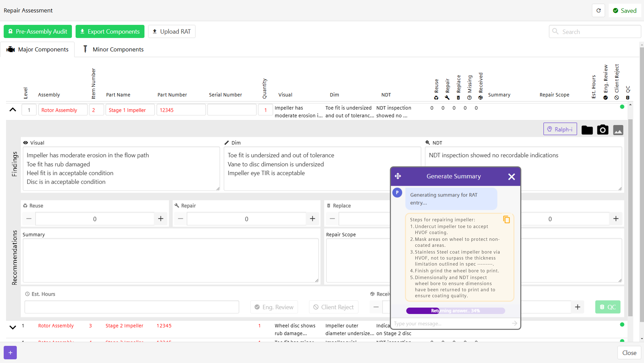Image resolution: width=644 pixels, height=363 pixels.
Task: Toggle the green QC button
Action: click(x=608, y=307)
